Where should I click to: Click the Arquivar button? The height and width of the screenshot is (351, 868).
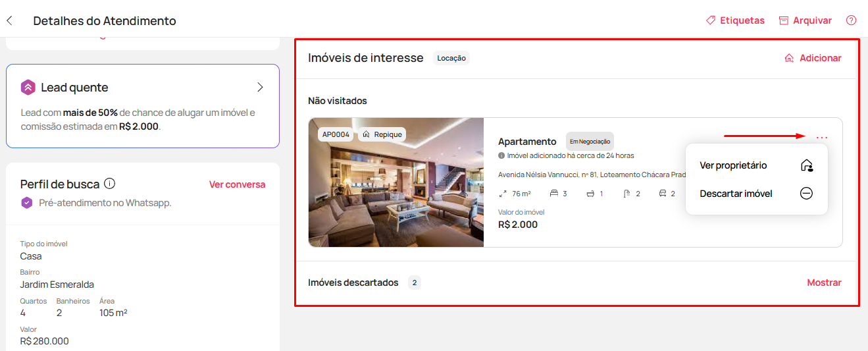coord(805,20)
